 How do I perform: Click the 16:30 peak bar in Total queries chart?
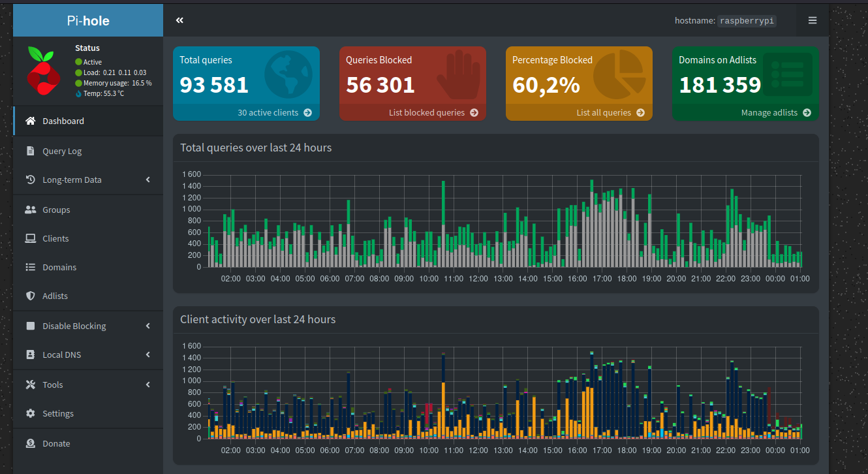592,223
